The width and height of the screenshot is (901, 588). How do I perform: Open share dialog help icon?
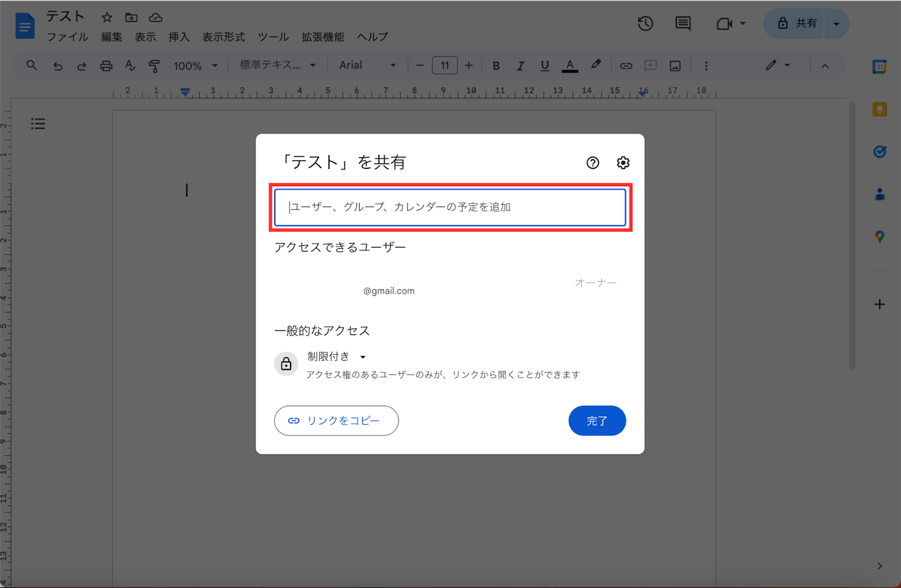[592, 163]
